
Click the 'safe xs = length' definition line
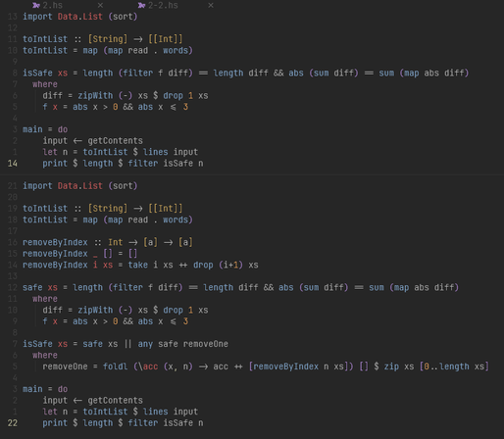pos(240,288)
